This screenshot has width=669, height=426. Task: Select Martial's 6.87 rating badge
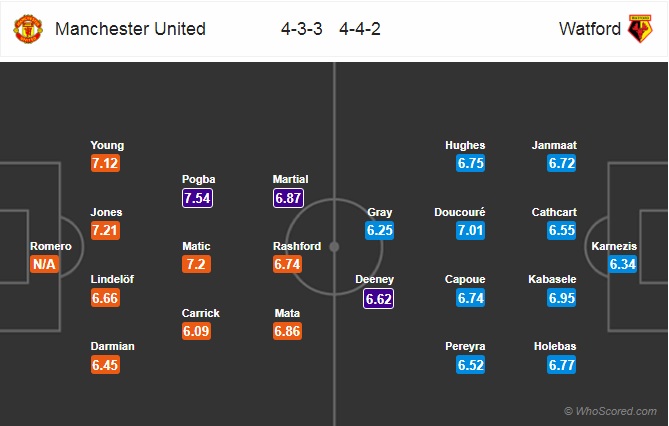click(x=288, y=198)
